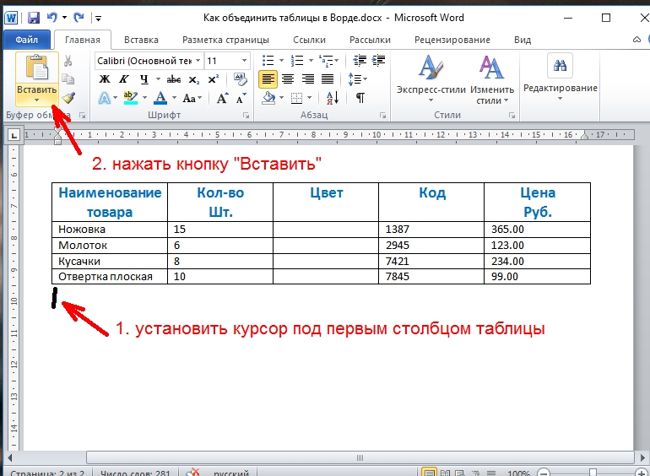Clear formatting with eraser icon

point(240,79)
